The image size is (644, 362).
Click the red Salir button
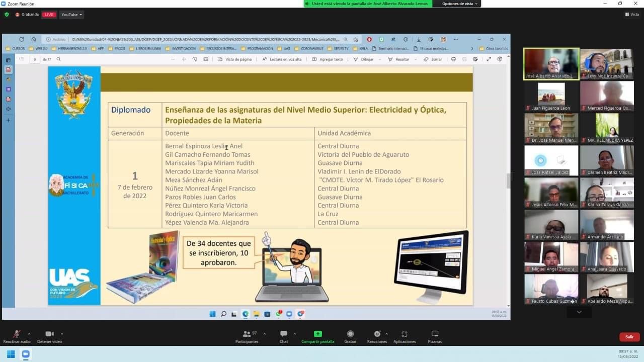[629, 337]
